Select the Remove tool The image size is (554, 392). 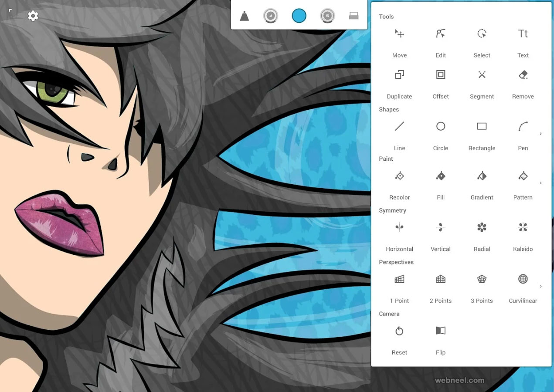pyautogui.click(x=523, y=74)
